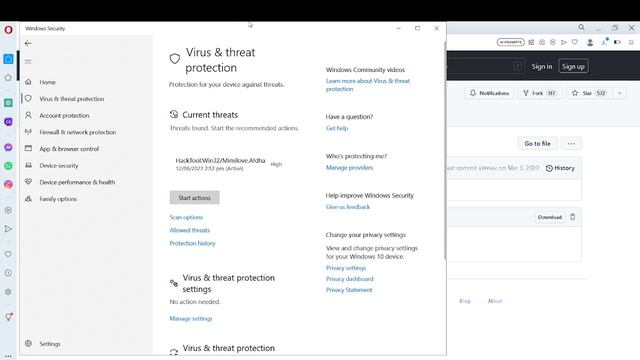640x360 pixels.
Task: Open Firewall & network protection section
Action: pyautogui.click(x=78, y=132)
